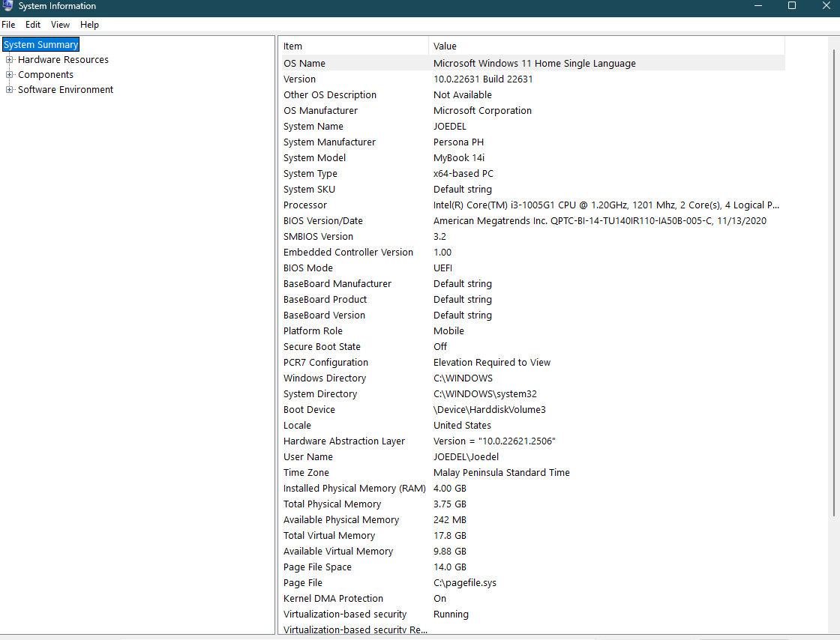This screenshot has height=640, width=840.
Task: Open the Edit menu
Action: (x=33, y=25)
